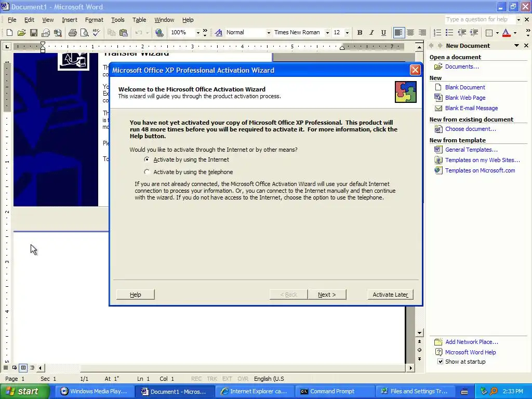
Task: Open the Normal style dropdown
Action: pos(269,33)
